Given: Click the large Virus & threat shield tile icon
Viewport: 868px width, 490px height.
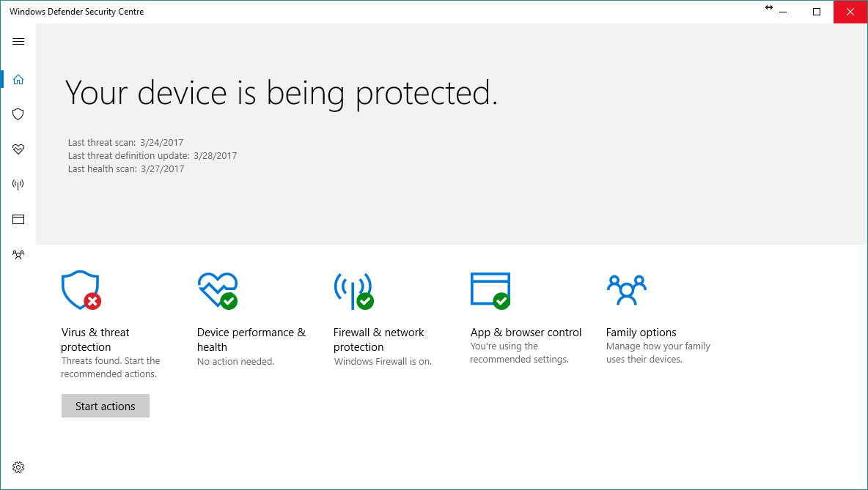Looking at the screenshot, I should coord(80,290).
